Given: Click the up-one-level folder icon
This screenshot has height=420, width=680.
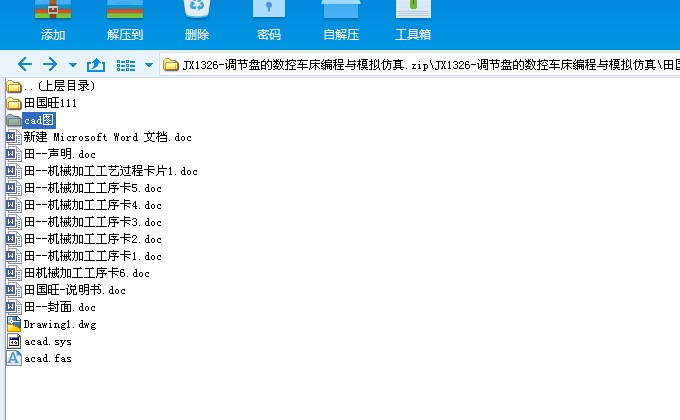Looking at the screenshot, I should pyautogui.click(x=95, y=65).
